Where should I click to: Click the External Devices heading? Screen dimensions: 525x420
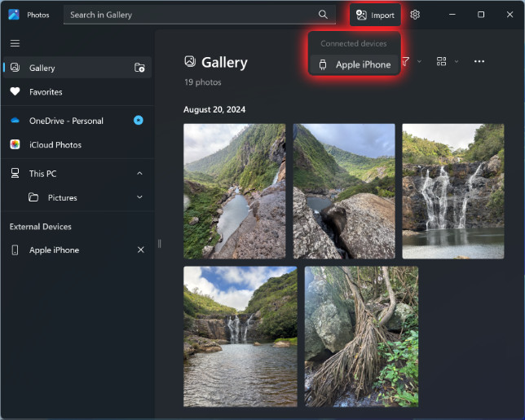coord(41,227)
